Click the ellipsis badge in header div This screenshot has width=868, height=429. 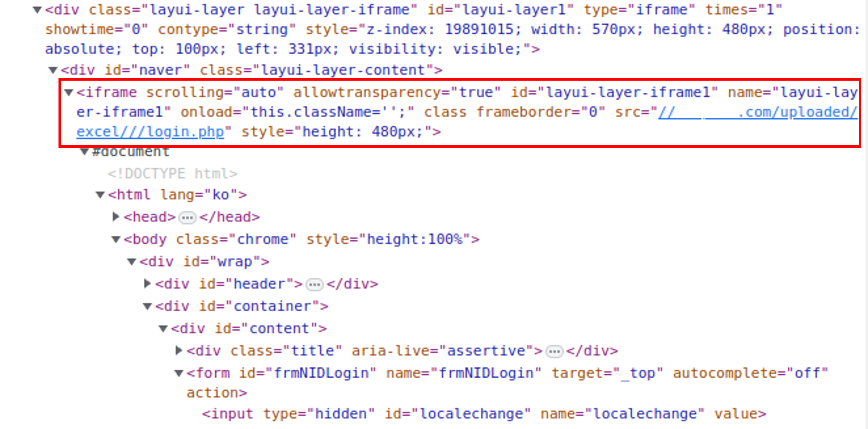314,285
